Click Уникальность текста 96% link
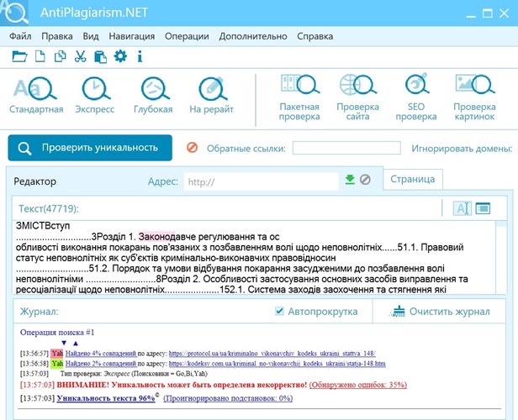518x420 pixels. pos(106,398)
